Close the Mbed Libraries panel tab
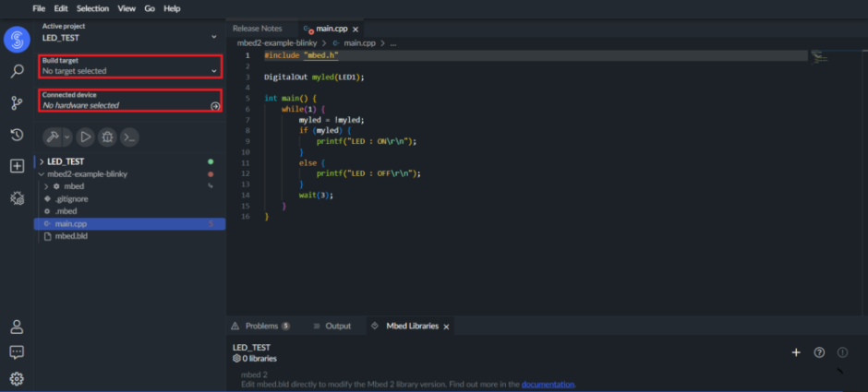Image resolution: width=868 pixels, height=392 pixels. click(447, 327)
